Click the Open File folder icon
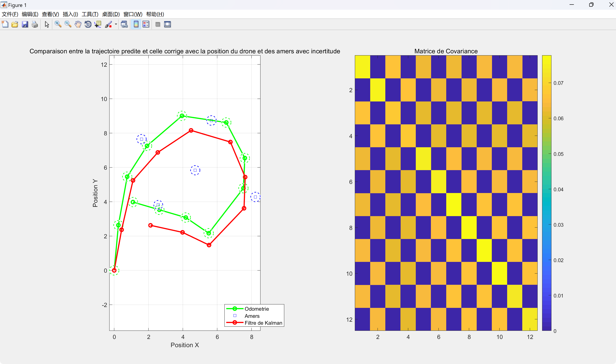Image resolution: width=616 pixels, height=364 pixels. 15,24
